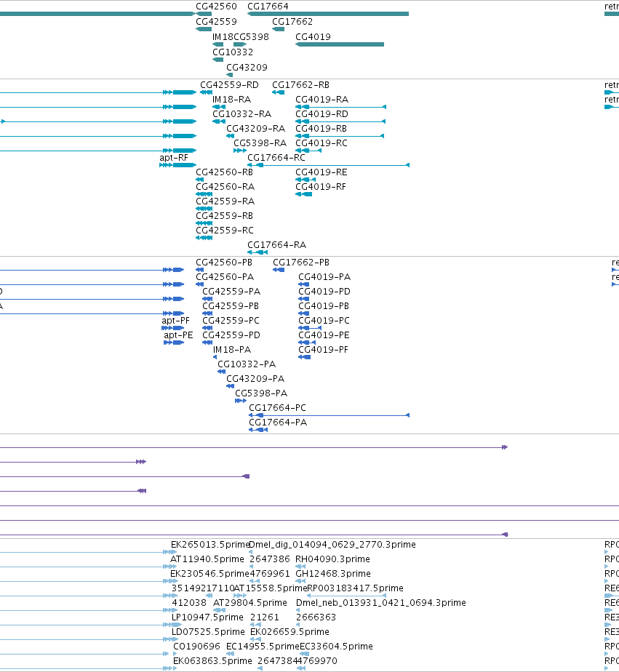Click protein label CG5398-PA
The width and height of the screenshot is (619, 672).
261,393
